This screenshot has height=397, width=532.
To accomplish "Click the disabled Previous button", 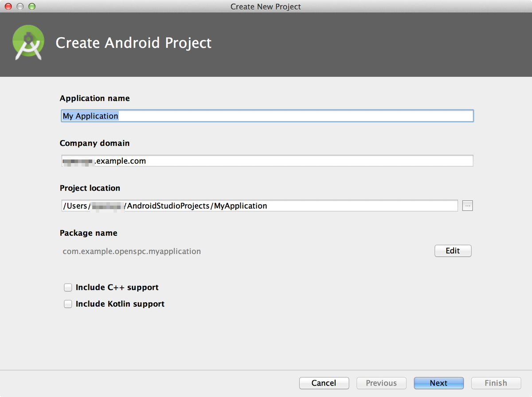I will (381, 383).
